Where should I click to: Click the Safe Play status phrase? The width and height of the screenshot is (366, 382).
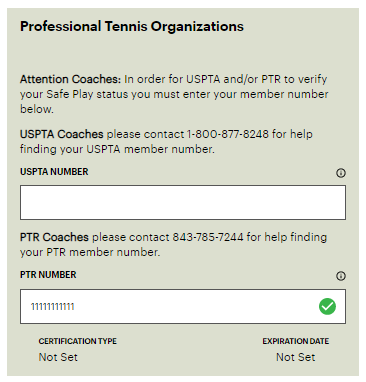[87, 94]
